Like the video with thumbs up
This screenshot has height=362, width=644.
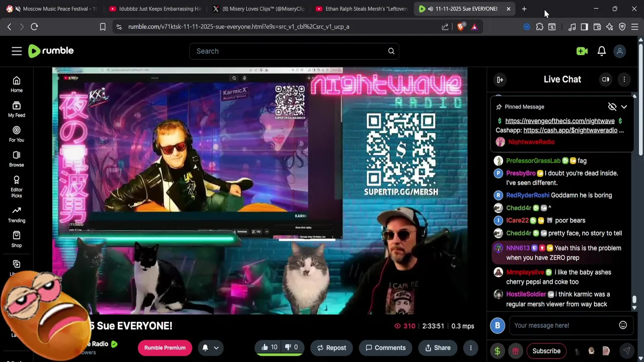click(269, 347)
